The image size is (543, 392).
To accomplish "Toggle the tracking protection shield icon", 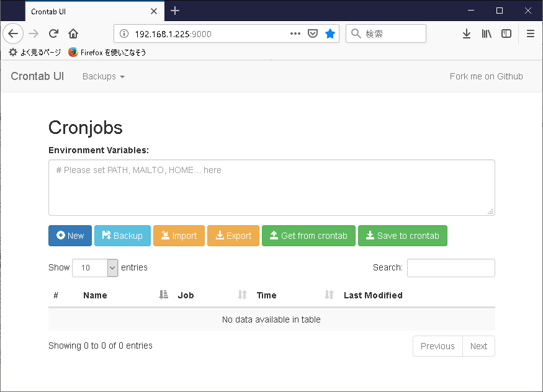I will (x=313, y=33).
